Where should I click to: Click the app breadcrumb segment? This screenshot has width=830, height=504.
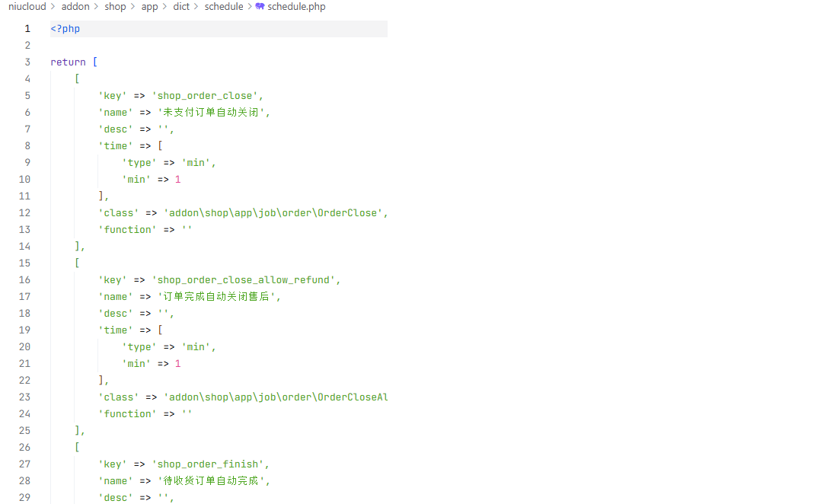(x=149, y=6)
